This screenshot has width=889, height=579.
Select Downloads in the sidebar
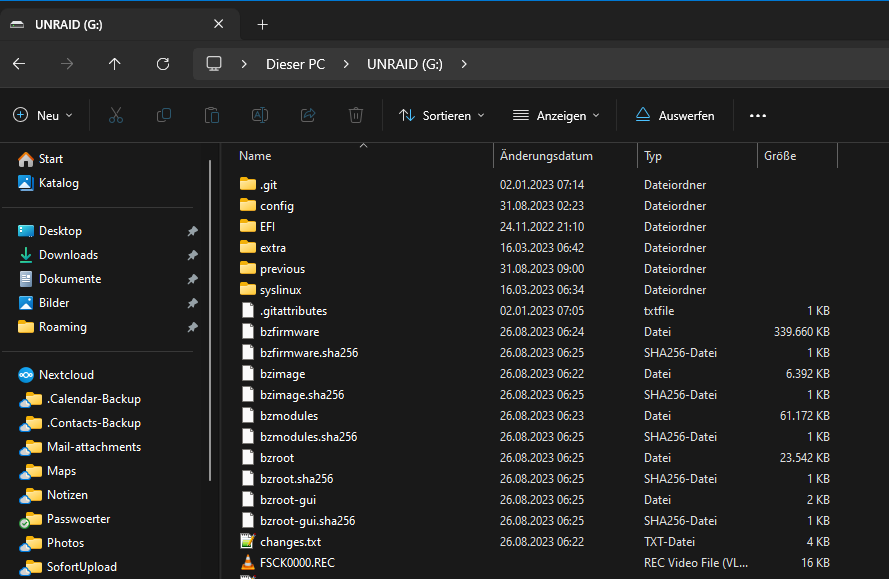[x=69, y=255]
